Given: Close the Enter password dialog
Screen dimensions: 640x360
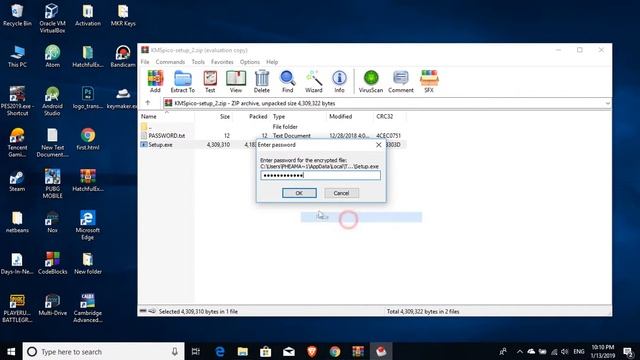Looking at the screenshot, I should click(x=378, y=145).
